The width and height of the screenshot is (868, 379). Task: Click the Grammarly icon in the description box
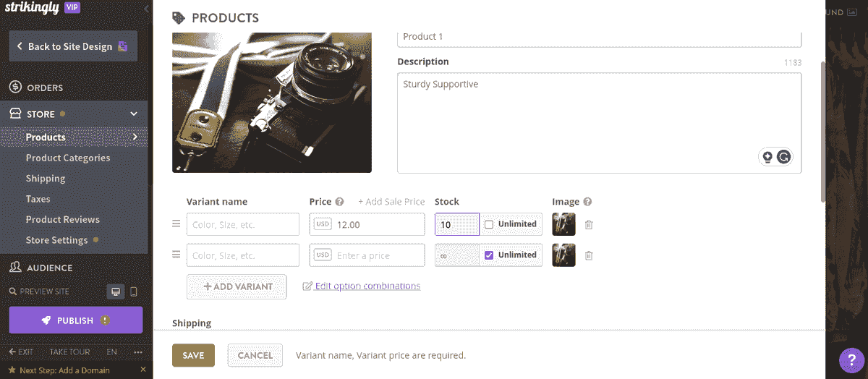[783, 157]
